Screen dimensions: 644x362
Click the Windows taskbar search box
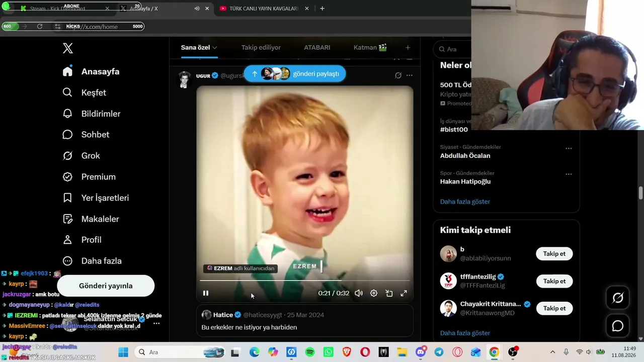click(181, 352)
